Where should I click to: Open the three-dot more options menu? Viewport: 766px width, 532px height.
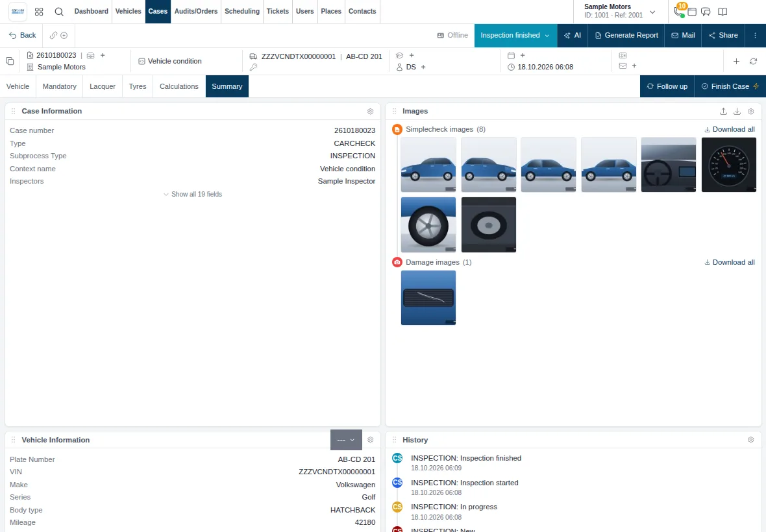(755, 35)
